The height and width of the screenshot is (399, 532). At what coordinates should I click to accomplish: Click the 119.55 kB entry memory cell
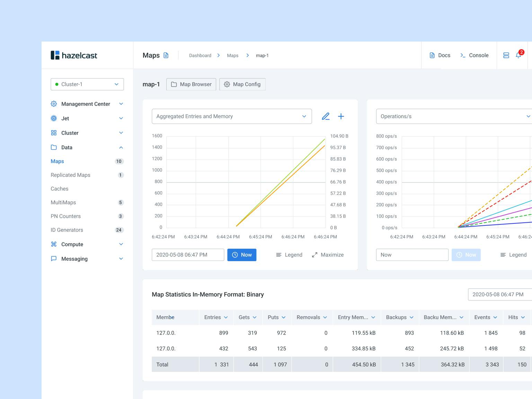coord(364,333)
